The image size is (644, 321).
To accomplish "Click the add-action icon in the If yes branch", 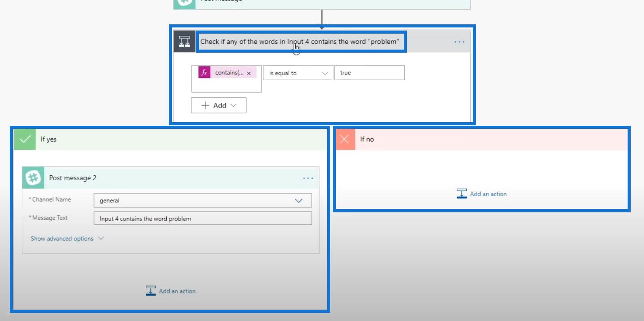I will point(151,291).
